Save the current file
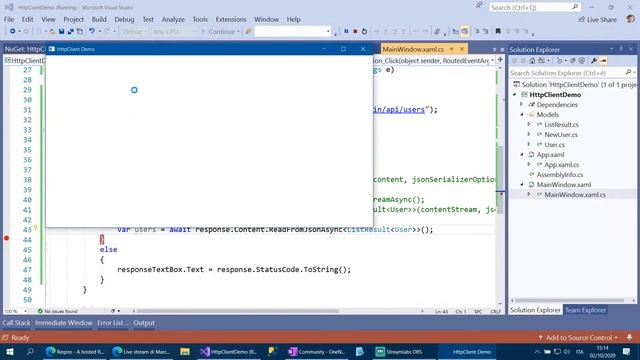 pyautogui.click(x=61, y=31)
